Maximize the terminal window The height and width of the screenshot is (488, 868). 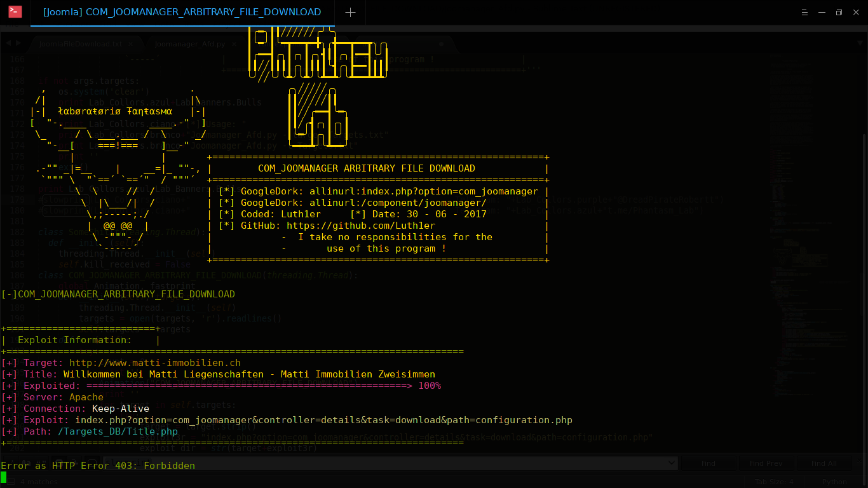(x=839, y=12)
